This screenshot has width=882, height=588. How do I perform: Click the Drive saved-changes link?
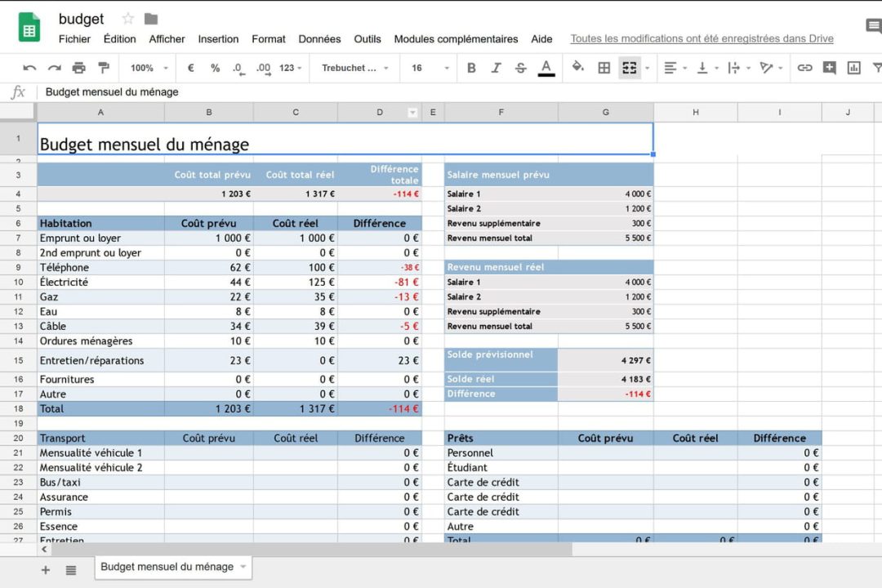tap(702, 39)
